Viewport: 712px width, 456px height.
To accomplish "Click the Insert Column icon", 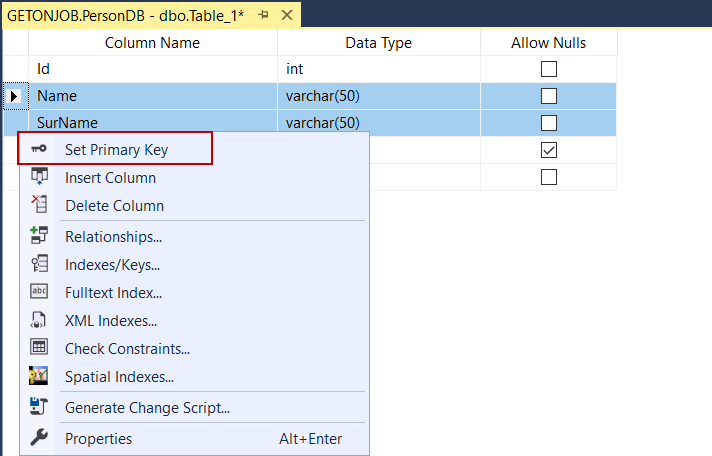I will [x=39, y=178].
